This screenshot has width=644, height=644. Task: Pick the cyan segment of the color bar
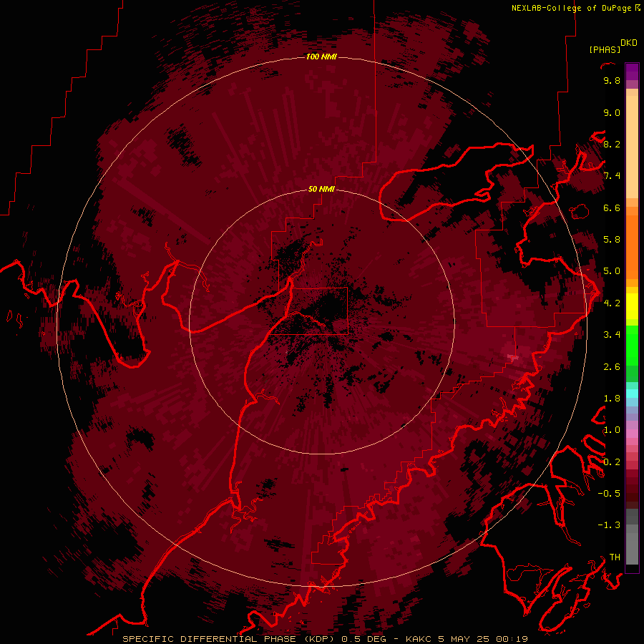coord(632,393)
